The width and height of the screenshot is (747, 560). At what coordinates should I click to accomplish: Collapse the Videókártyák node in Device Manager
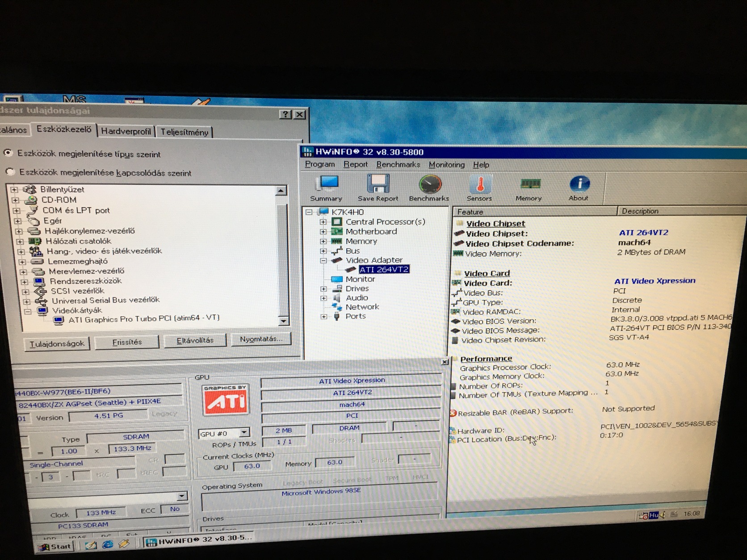pyautogui.click(x=28, y=311)
